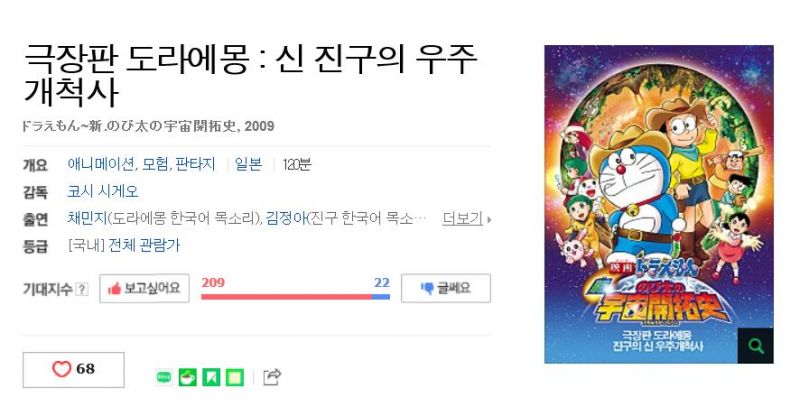Screen dimensions: 800x407
Task: Click the heart like button showing 68
Action: 73,369
